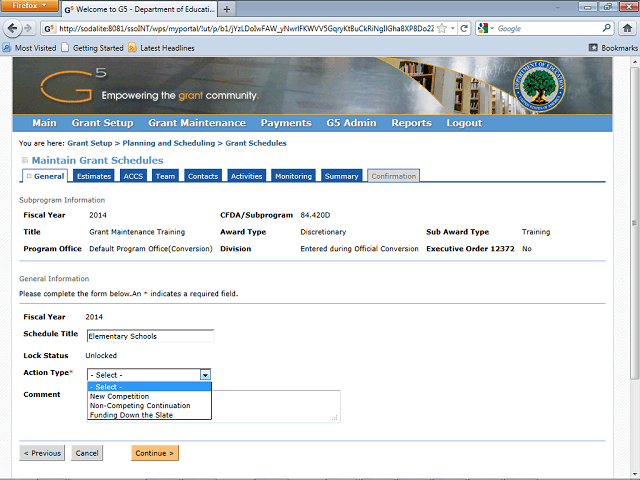The image size is (640, 480).
Task: Open the Grant Maintenance menu
Action: point(197,123)
